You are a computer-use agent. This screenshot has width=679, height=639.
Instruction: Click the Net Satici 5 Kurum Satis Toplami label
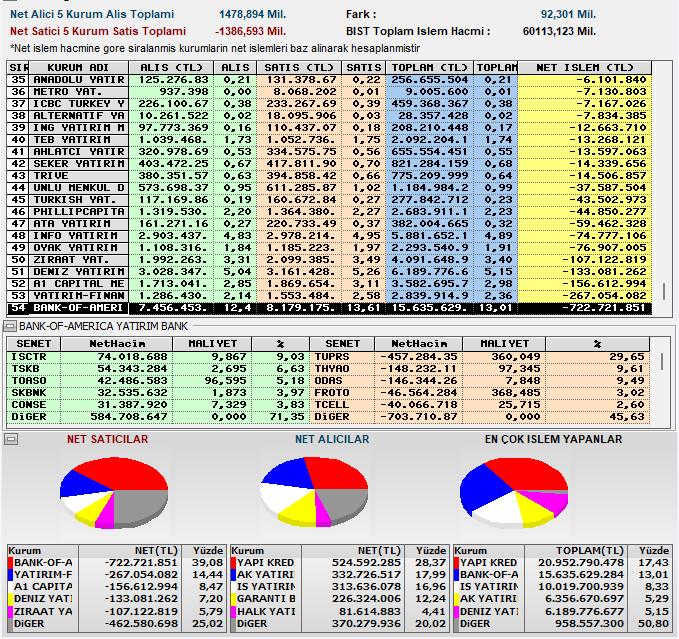coord(98,32)
